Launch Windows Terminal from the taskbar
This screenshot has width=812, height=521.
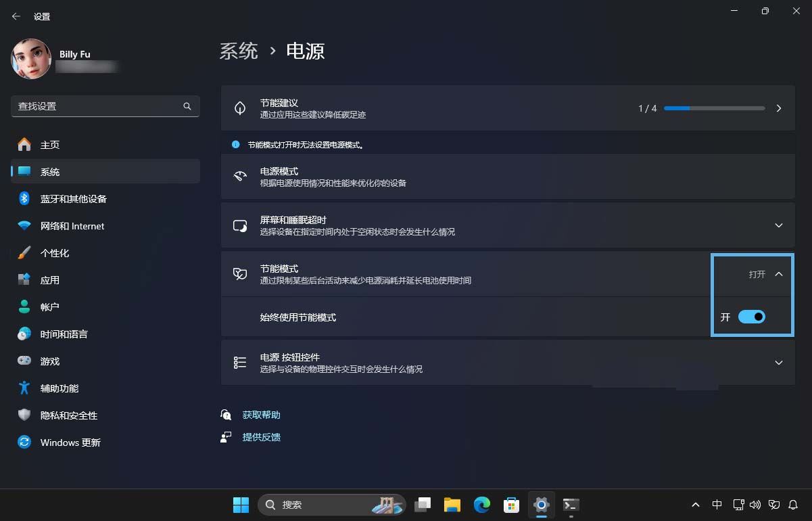tap(570, 505)
